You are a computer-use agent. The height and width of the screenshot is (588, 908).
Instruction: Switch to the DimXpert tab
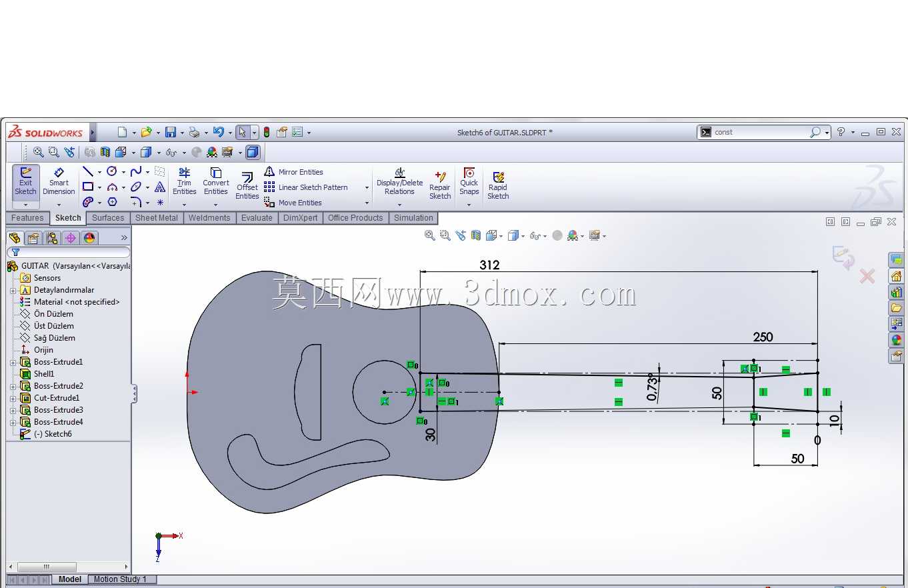(x=301, y=218)
